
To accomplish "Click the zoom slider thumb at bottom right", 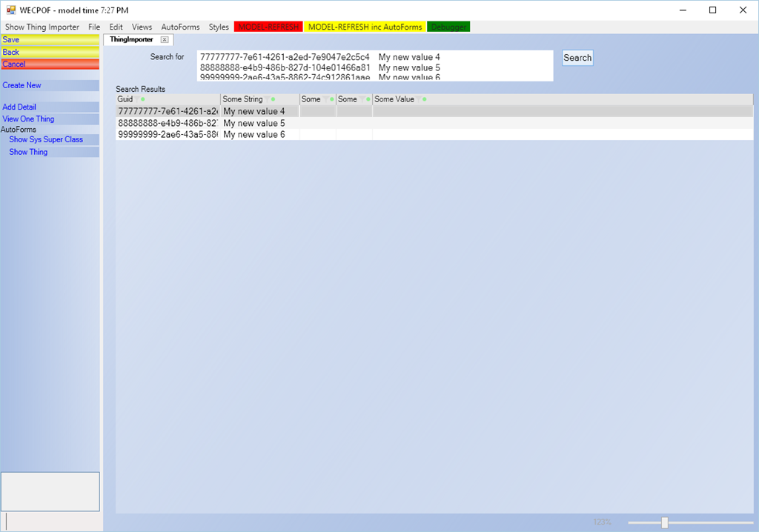I will pyautogui.click(x=664, y=522).
